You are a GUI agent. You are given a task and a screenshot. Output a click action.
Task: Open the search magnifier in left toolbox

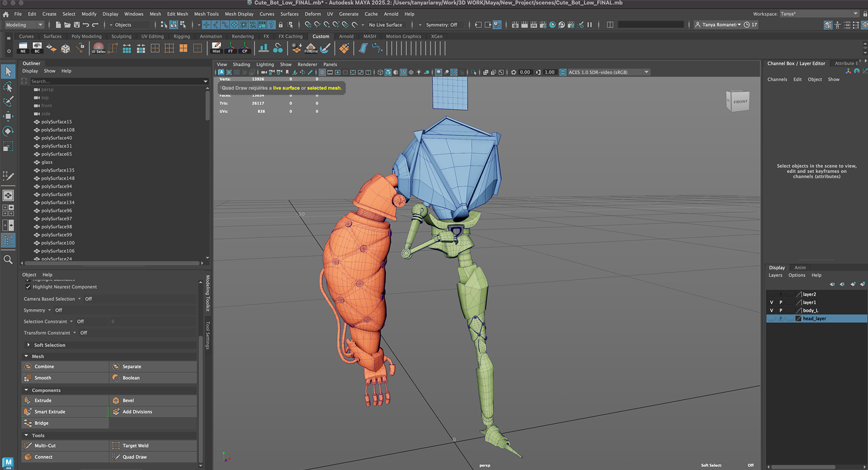pos(8,259)
